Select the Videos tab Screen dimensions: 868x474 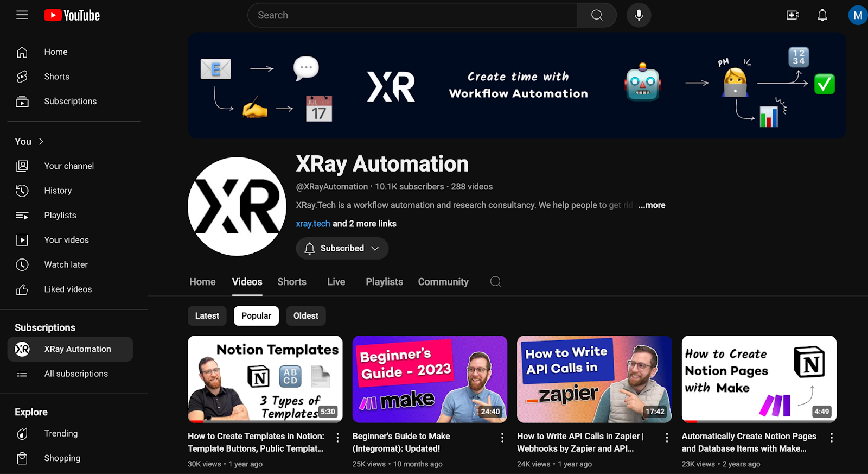247,282
